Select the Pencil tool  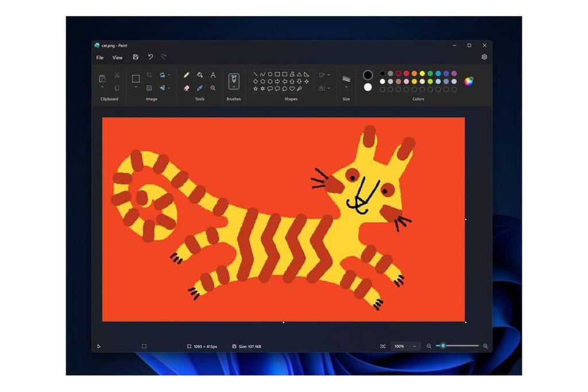tap(186, 75)
